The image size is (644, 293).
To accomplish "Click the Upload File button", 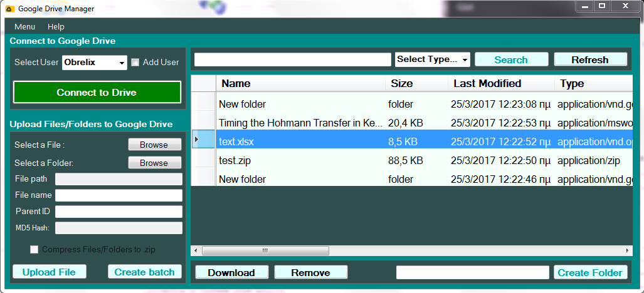I will coord(50,272).
